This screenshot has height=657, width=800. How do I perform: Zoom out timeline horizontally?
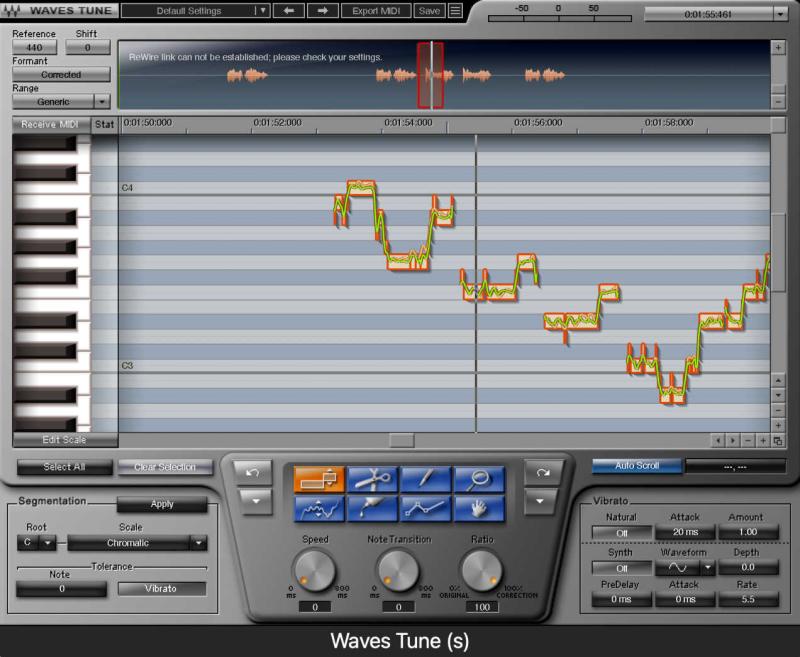tap(748, 440)
